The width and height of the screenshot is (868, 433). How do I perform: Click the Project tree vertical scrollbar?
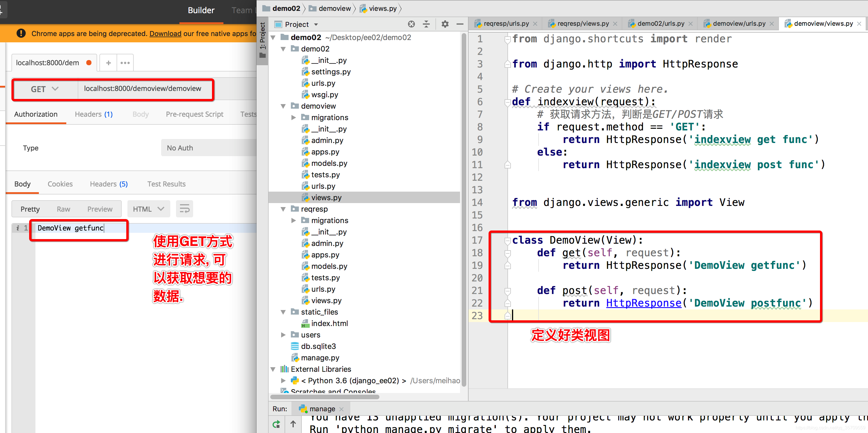point(463,209)
